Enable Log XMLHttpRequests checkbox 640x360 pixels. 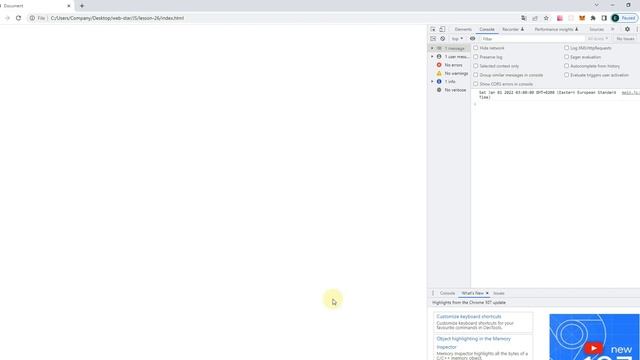coord(567,48)
